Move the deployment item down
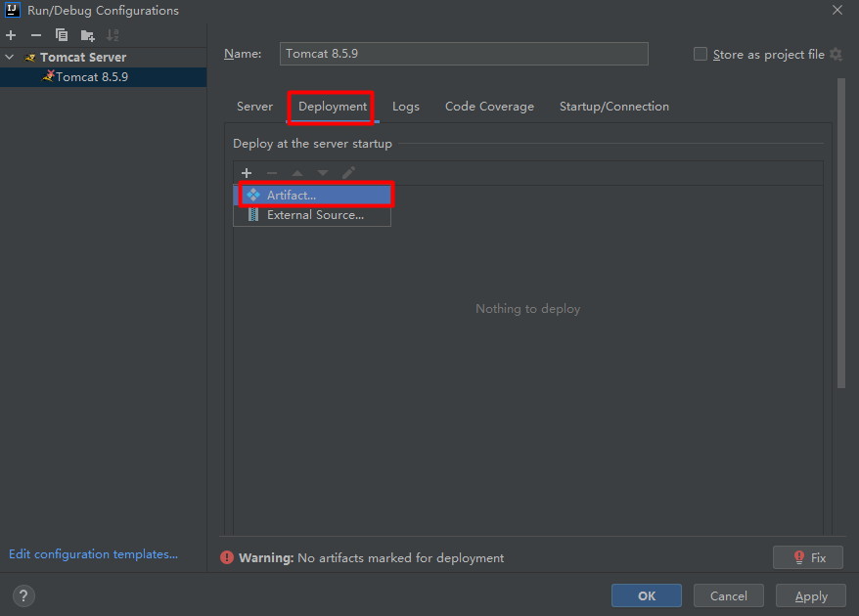Viewport: 859px width, 616px height. tap(323, 173)
